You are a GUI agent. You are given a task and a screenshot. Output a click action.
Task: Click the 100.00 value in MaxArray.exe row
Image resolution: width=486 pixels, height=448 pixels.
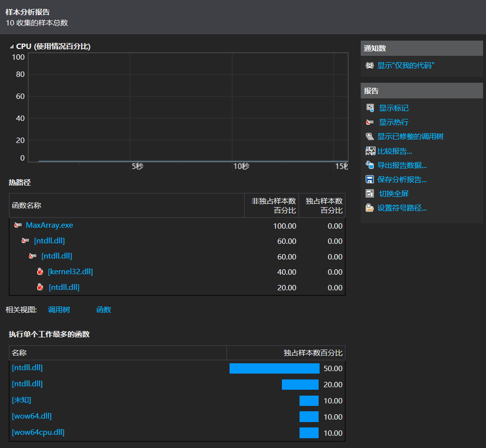tap(284, 226)
